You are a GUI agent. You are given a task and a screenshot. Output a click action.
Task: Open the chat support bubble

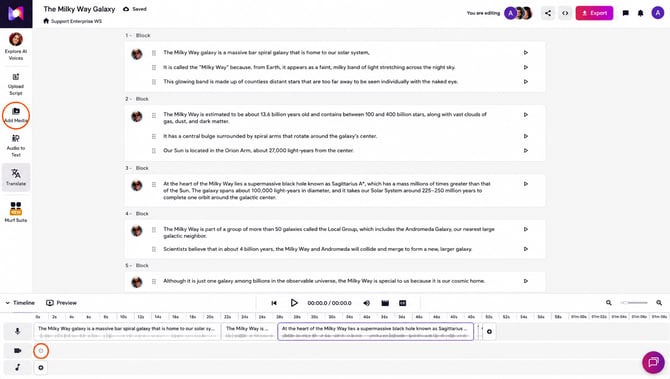[653, 362]
